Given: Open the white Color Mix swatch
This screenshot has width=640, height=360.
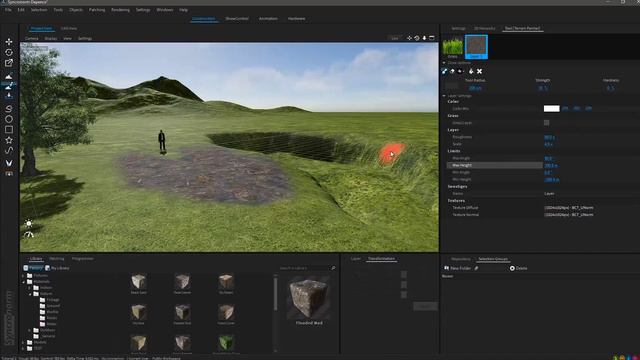Looking at the screenshot, I should click(x=551, y=109).
